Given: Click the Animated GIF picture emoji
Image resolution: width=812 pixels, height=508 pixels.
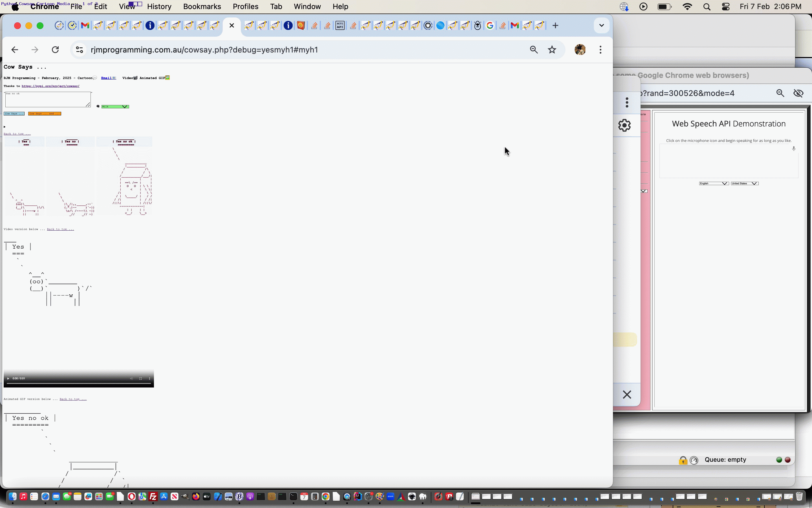Looking at the screenshot, I should tap(167, 78).
